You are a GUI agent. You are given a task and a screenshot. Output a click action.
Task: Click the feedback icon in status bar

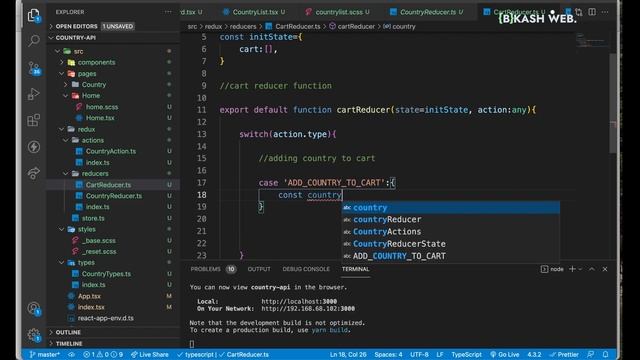(x=591, y=354)
